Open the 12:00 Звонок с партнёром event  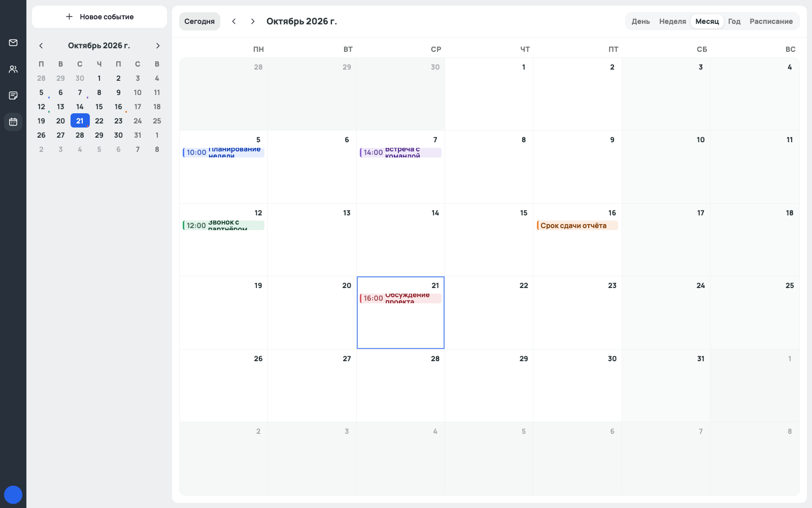(223, 226)
